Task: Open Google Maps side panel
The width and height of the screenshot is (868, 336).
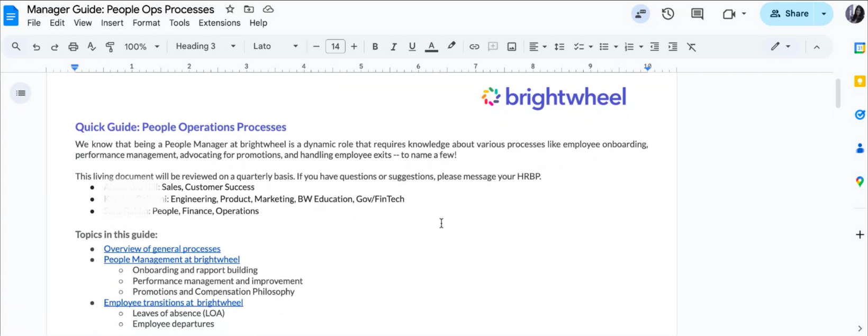Action: pyautogui.click(x=860, y=181)
